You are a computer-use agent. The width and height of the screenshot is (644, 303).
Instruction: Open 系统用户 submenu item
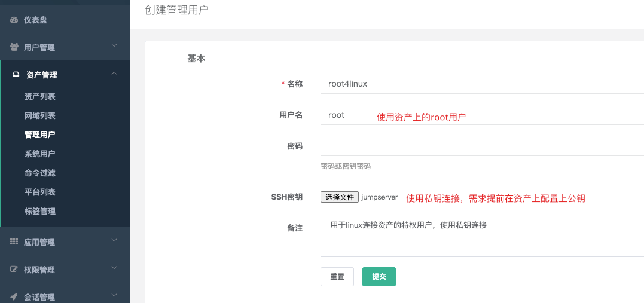coord(40,154)
